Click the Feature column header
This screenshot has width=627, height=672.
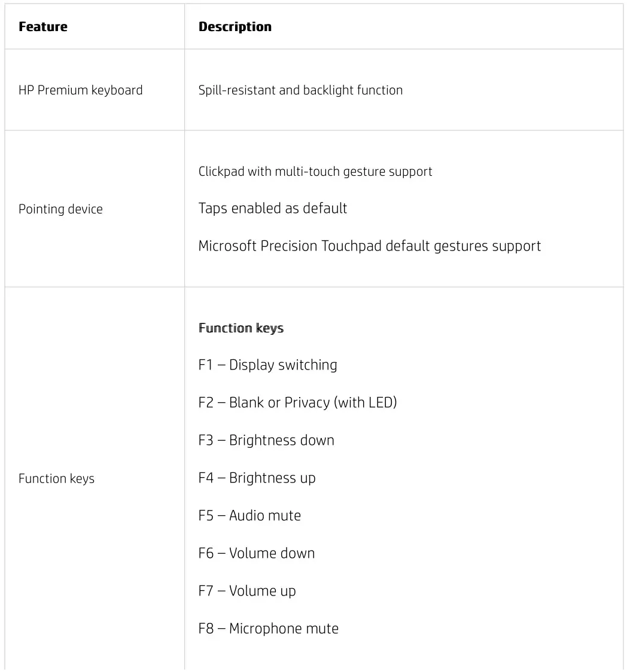[x=43, y=27]
